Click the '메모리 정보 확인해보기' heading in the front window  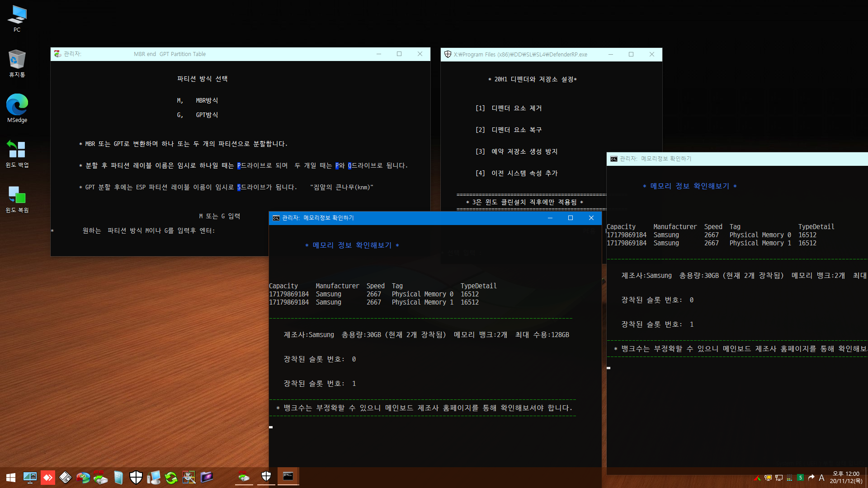tap(352, 245)
